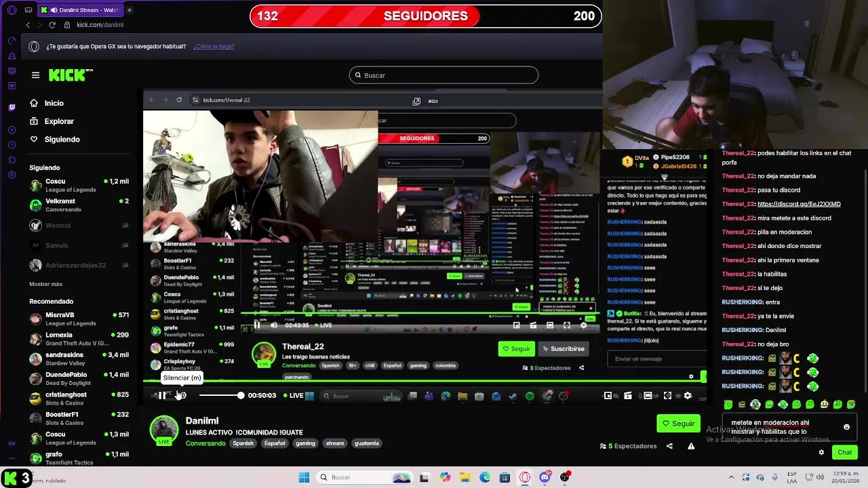Click the ¿Cómo lo hago? link
Image resolution: width=868 pixels, height=488 pixels.
point(214,46)
